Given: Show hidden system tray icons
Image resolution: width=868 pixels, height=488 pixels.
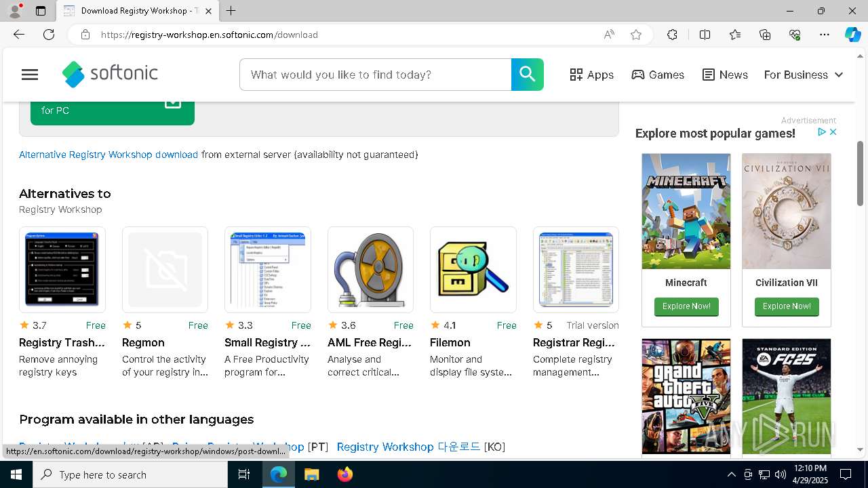Looking at the screenshot, I should pos(731,474).
